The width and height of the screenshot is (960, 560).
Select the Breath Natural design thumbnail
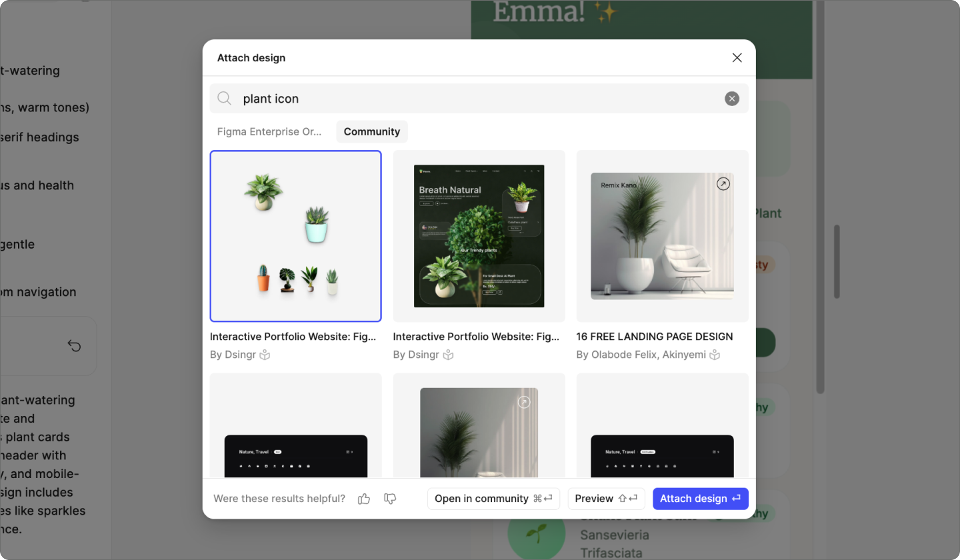(x=479, y=236)
